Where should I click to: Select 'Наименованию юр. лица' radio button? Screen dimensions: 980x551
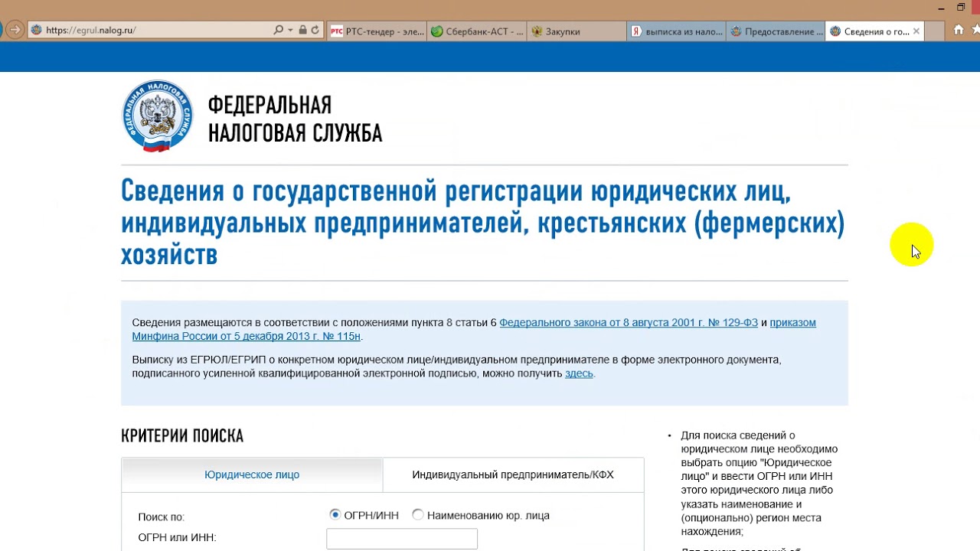click(x=417, y=515)
